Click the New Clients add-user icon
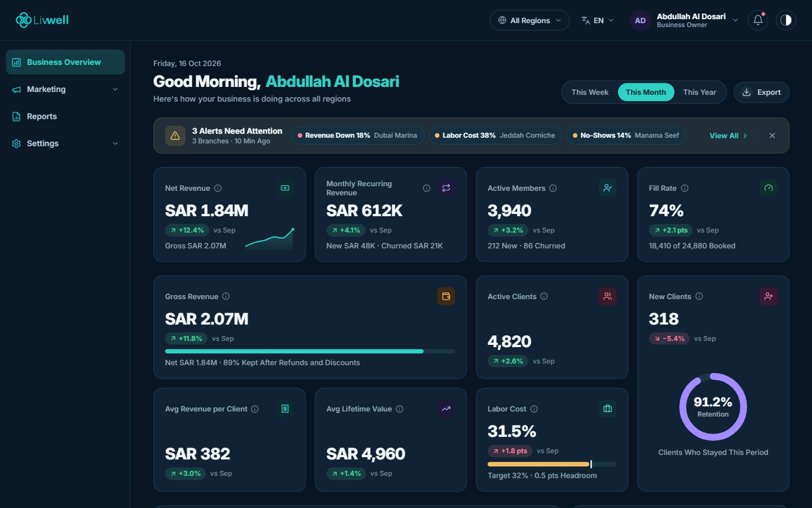The height and width of the screenshot is (508, 812). pyautogui.click(x=769, y=296)
